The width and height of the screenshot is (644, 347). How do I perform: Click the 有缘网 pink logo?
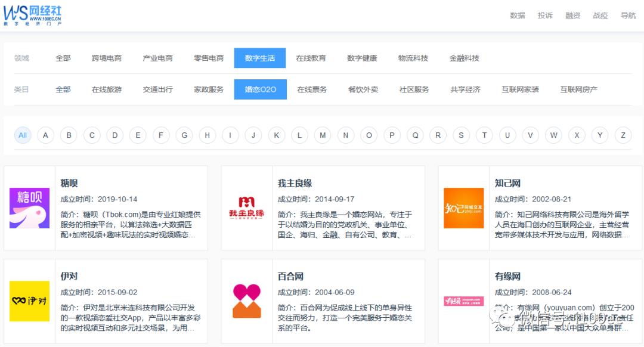463,301
